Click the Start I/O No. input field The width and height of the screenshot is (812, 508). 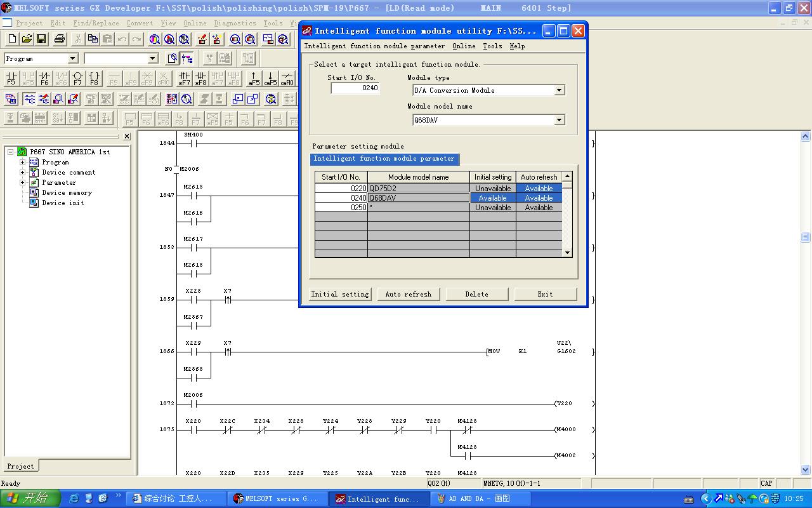[x=355, y=88]
